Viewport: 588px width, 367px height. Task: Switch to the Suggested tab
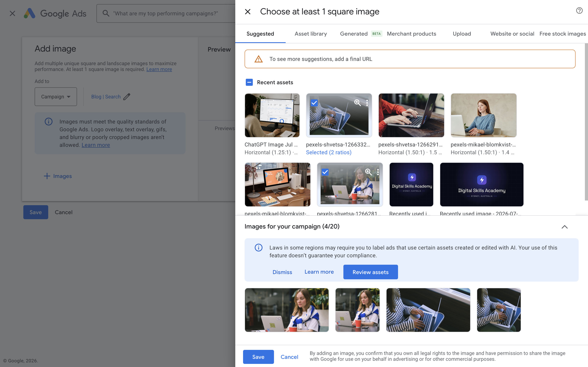[x=260, y=34]
